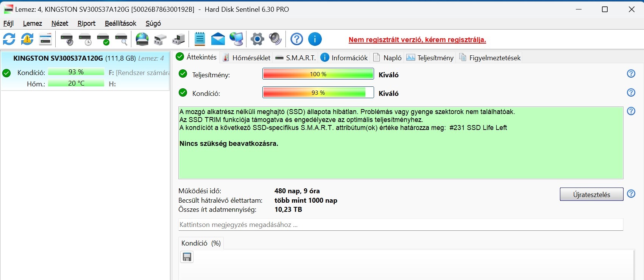Switch to the Napló tab
644x280 pixels.
pyautogui.click(x=387, y=58)
